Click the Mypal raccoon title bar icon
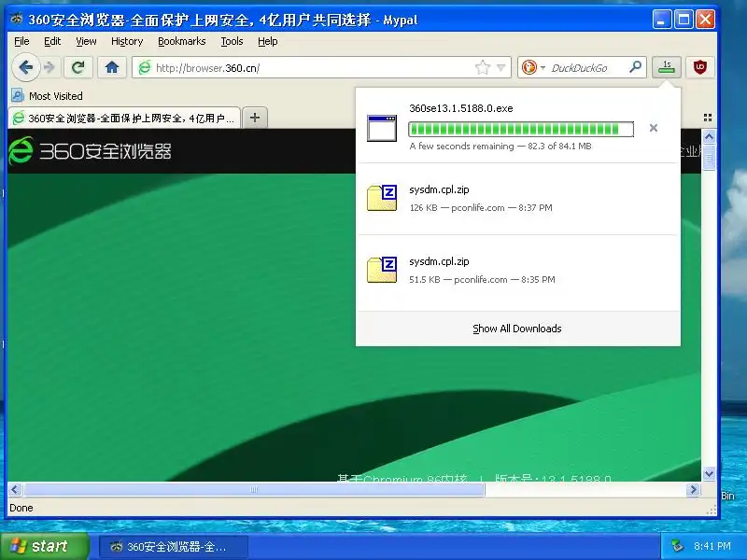Viewport: 747px width, 560px height. pos(17,19)
